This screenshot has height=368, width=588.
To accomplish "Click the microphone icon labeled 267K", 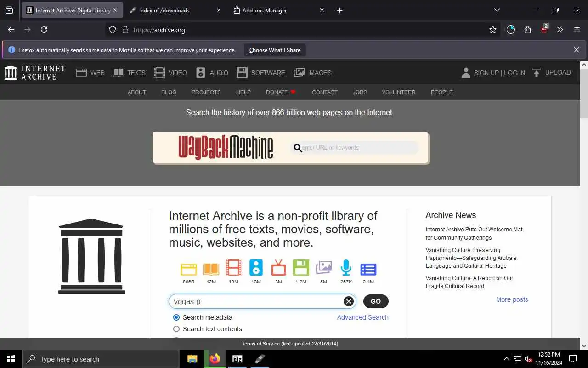I will point(346,268).
